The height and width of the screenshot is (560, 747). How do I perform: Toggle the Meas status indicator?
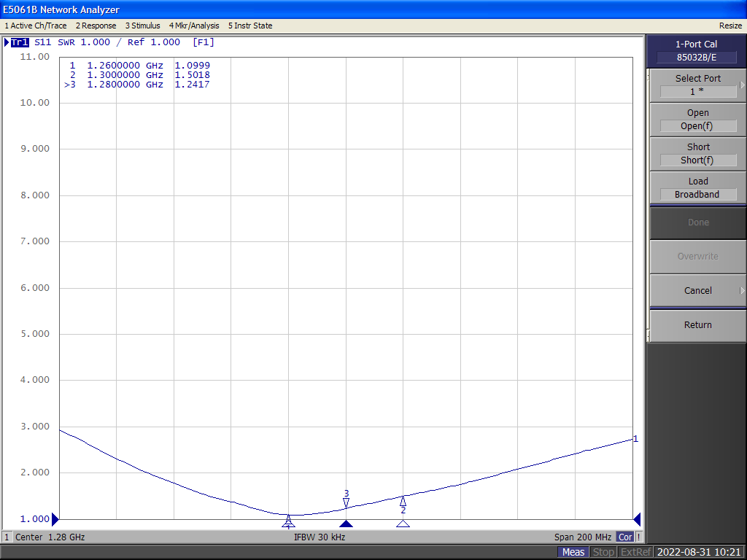pos(573,552)
